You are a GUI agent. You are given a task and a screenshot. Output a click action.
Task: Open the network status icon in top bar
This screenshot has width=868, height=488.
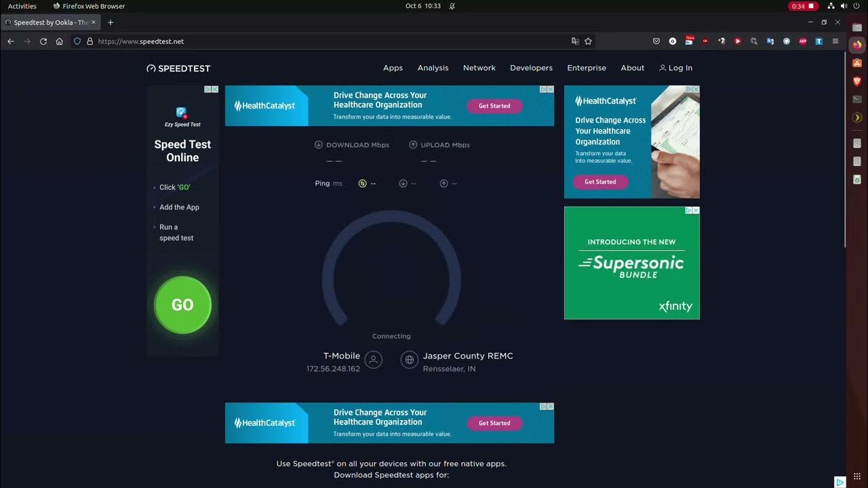point(831,6)
